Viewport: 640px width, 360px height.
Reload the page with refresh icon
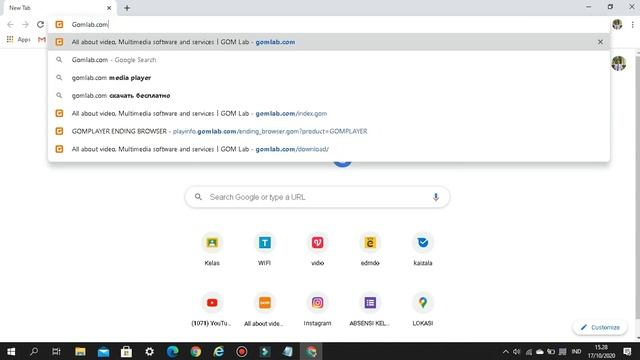pos(40,24)
